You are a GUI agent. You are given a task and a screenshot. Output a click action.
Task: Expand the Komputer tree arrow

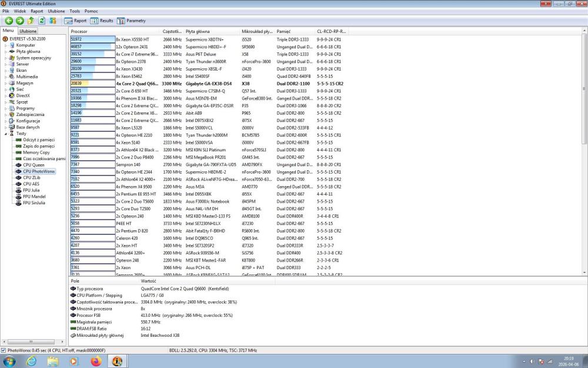(x=6, y=45)
